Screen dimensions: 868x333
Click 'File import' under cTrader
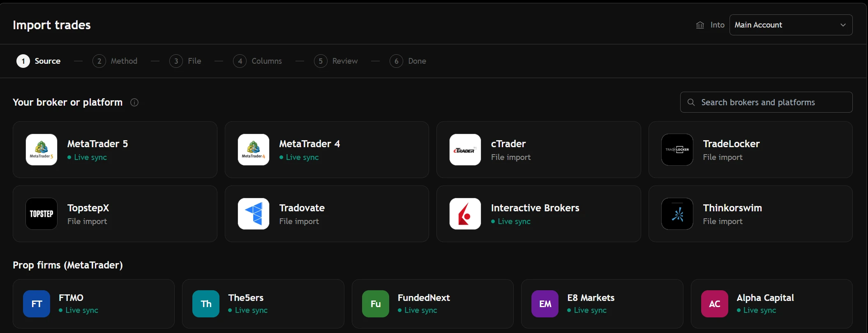511,157
